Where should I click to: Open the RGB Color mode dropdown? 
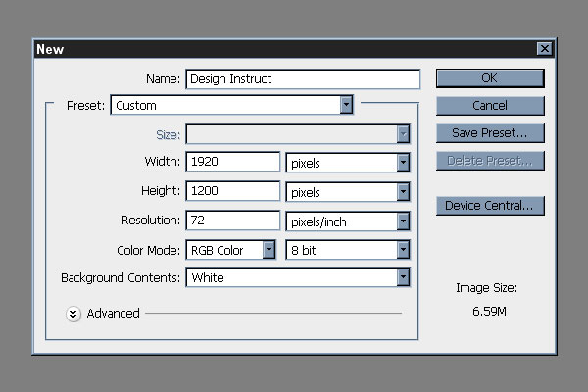point(231,250)
